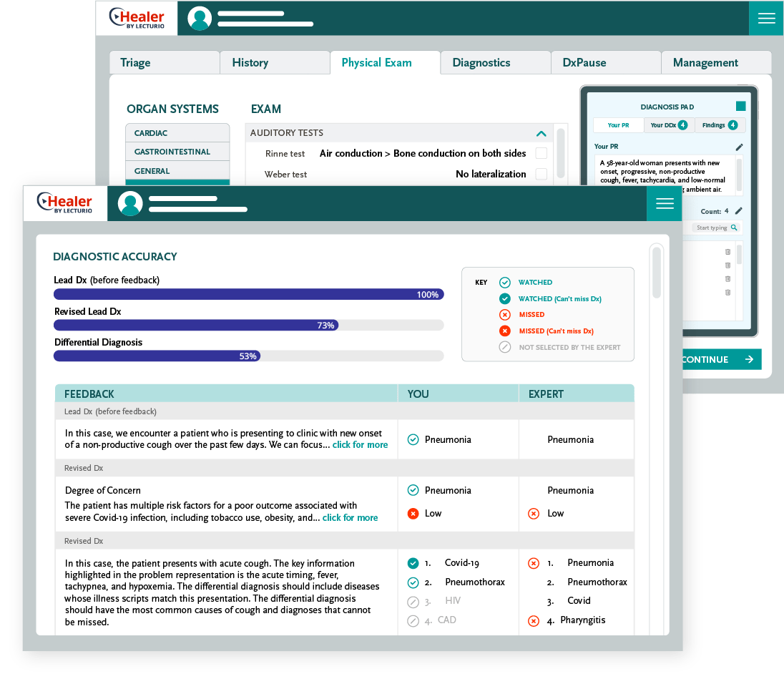Click the pencil edit icon beside Your PR

tap(739, 147)
